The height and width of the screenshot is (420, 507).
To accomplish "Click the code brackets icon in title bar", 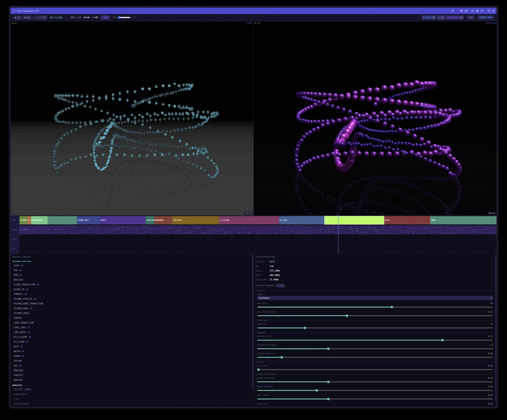I will tap(489, 11).
